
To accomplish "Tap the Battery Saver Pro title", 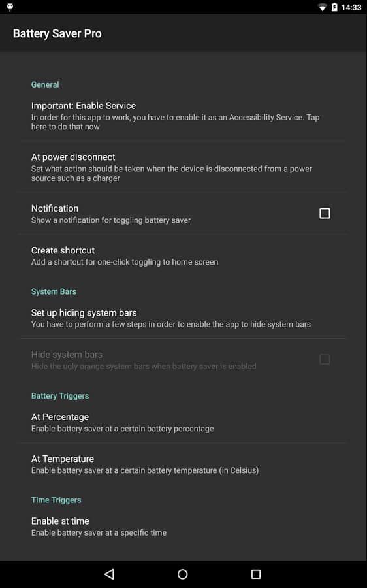I will tap(57, 33).
